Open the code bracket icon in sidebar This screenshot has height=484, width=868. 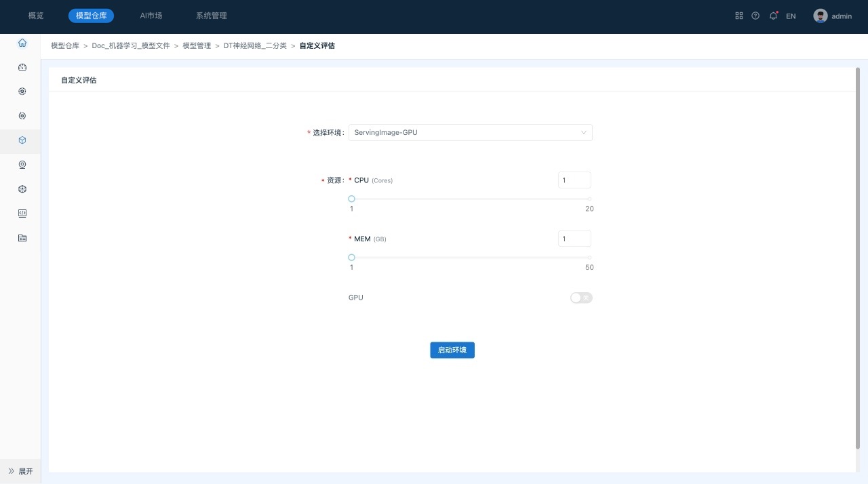pos(22,214)
